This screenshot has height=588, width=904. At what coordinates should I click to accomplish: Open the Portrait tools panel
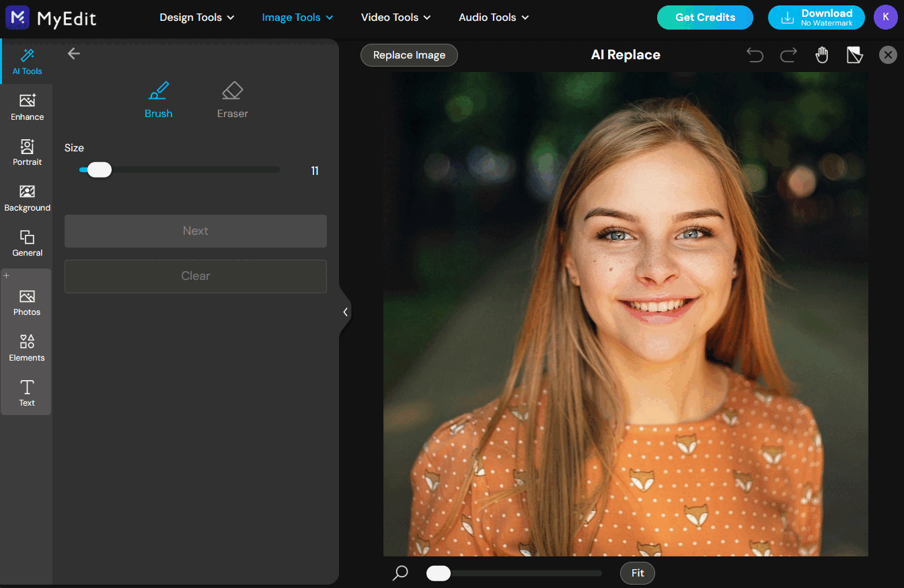[x=28, y=153]
